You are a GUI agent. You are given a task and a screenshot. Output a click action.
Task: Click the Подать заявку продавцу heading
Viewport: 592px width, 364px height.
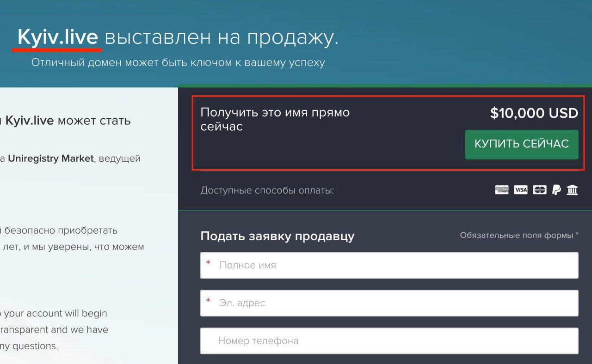tap(277, 236)
